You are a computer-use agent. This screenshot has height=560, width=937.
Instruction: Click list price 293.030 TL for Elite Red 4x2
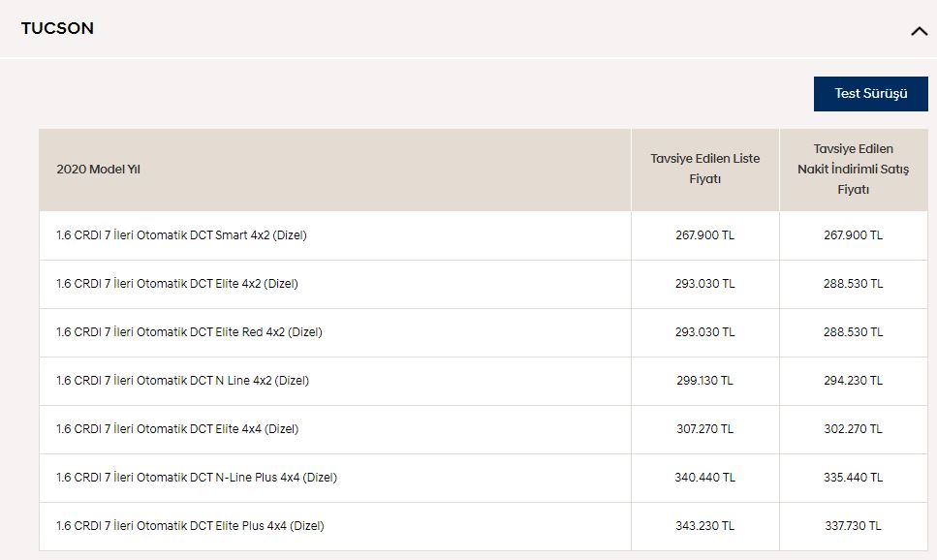point(705,332)
